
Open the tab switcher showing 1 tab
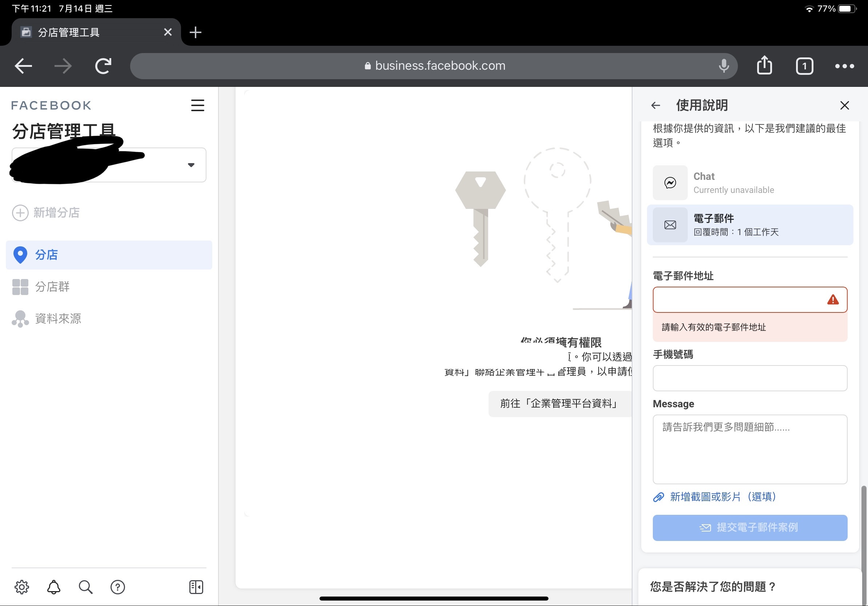(804, 66)
